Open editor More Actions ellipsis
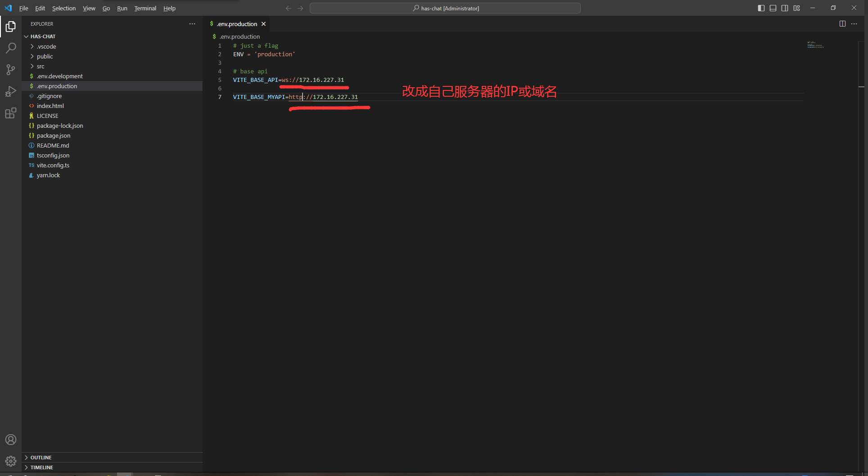868x476 pixels. [854, 24]
